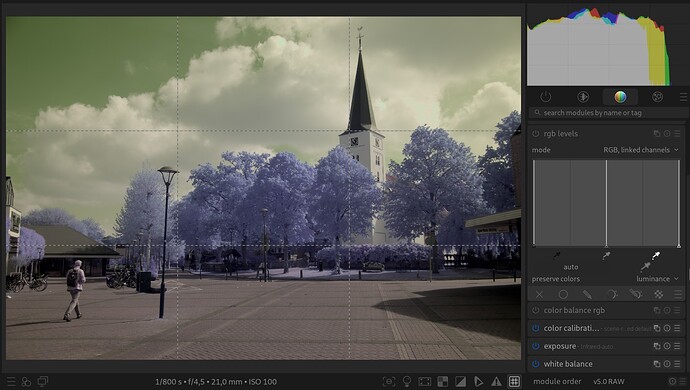Open color calibration presets menu
The height and width of the screenshot is (390, 690).
[x=677, y=328]
